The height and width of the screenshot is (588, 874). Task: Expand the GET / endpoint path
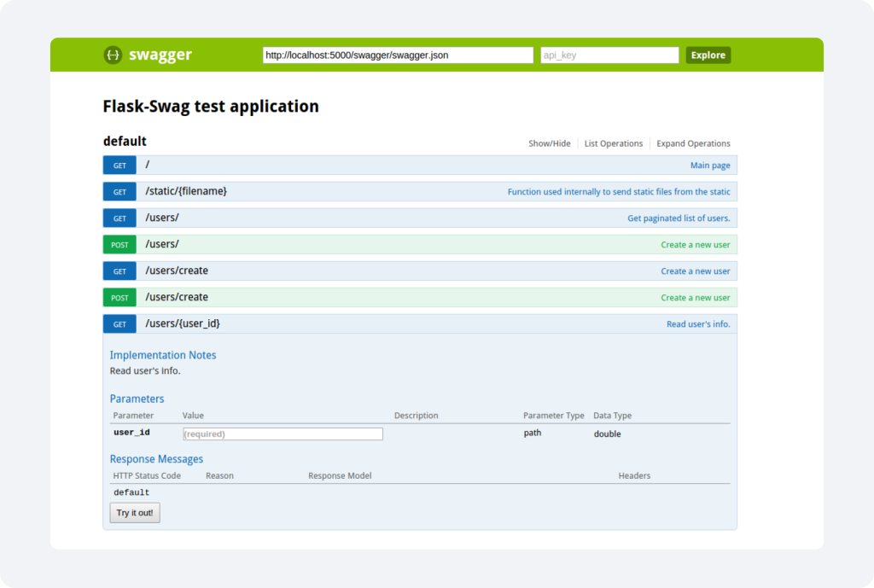148,165
